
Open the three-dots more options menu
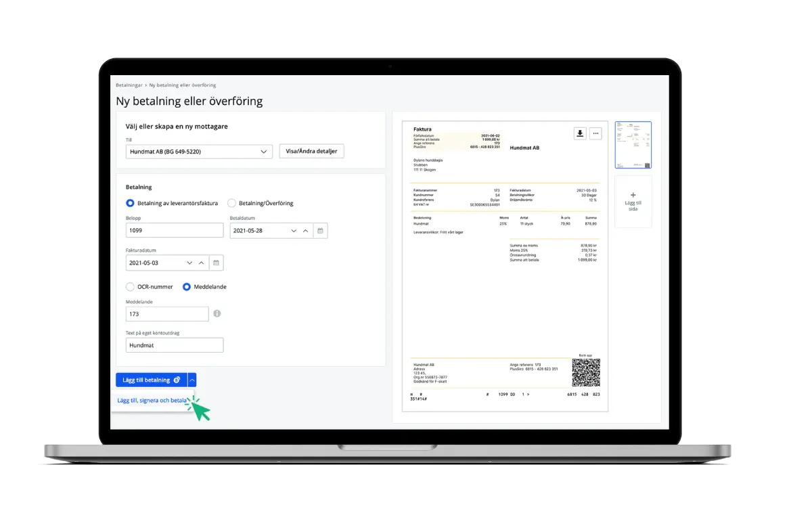[x=595, y=133]
